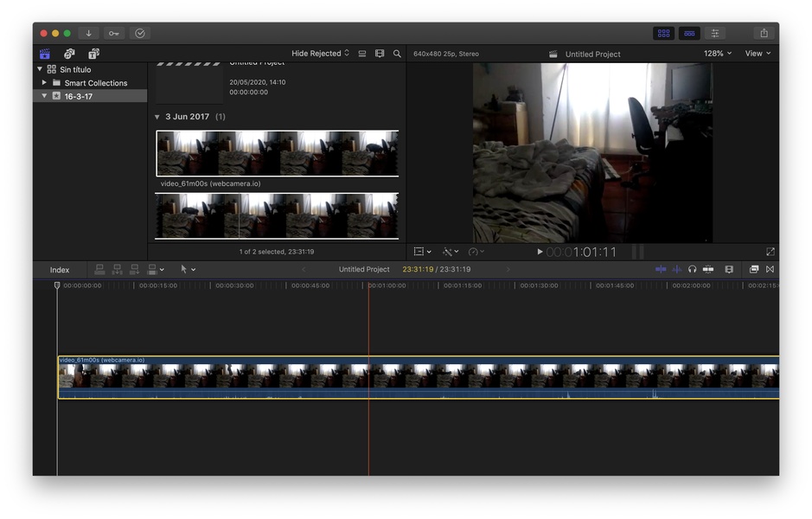This screenshot has width=812, height=519.
Task: Open the Photos and Audio sidebar
Action: tap(69, 54)
